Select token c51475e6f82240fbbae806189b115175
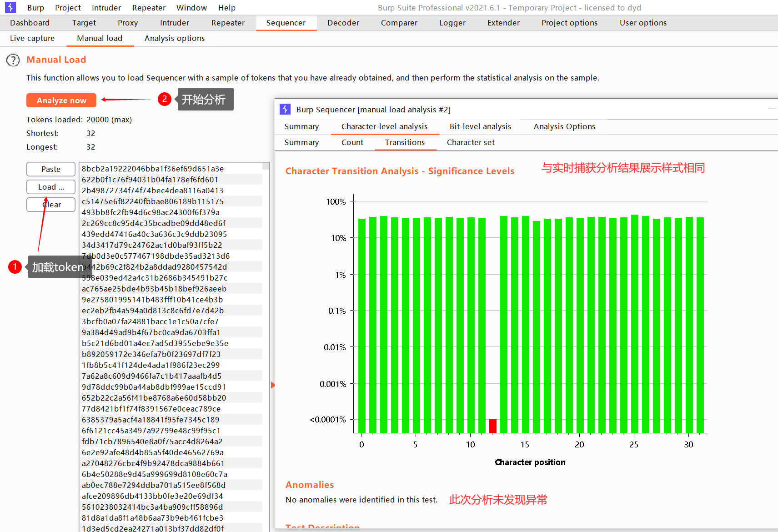Viewport: 778px width, 532px height. point(171,201)
